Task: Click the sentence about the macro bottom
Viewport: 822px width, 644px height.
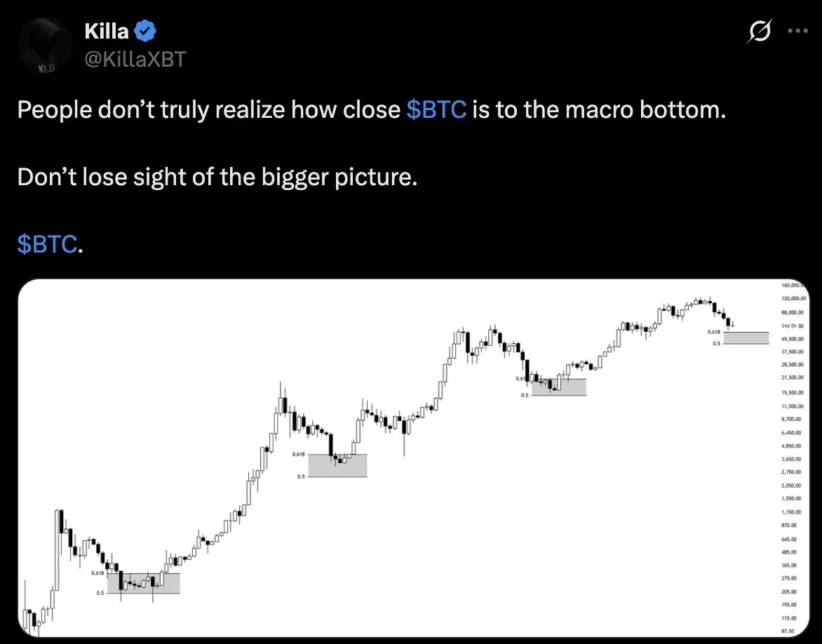Action: coord(372,109)
